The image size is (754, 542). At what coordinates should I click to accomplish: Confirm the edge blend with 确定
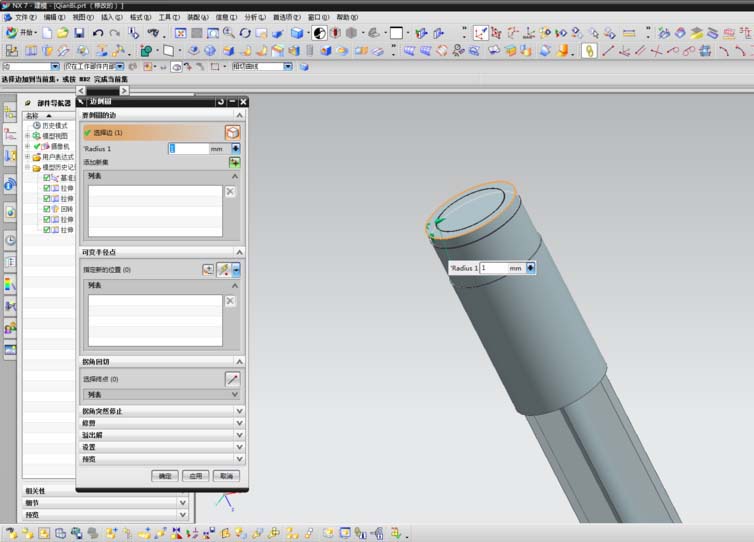point(165,476)
